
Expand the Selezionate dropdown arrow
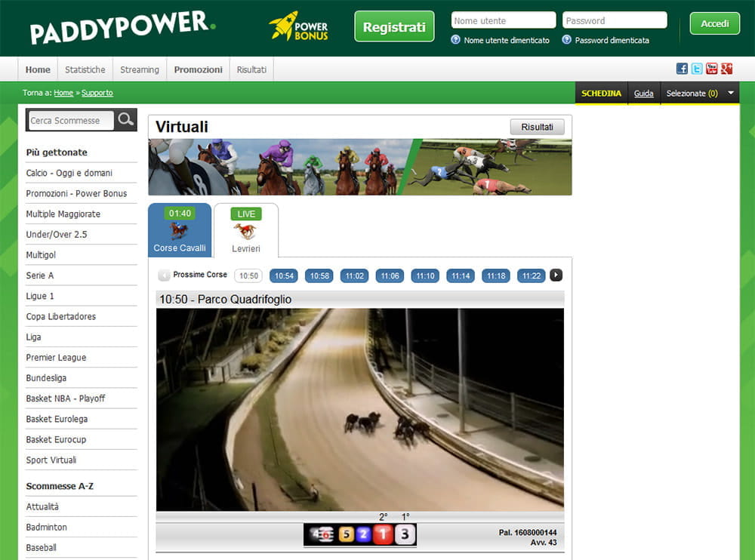pos(730,93)
